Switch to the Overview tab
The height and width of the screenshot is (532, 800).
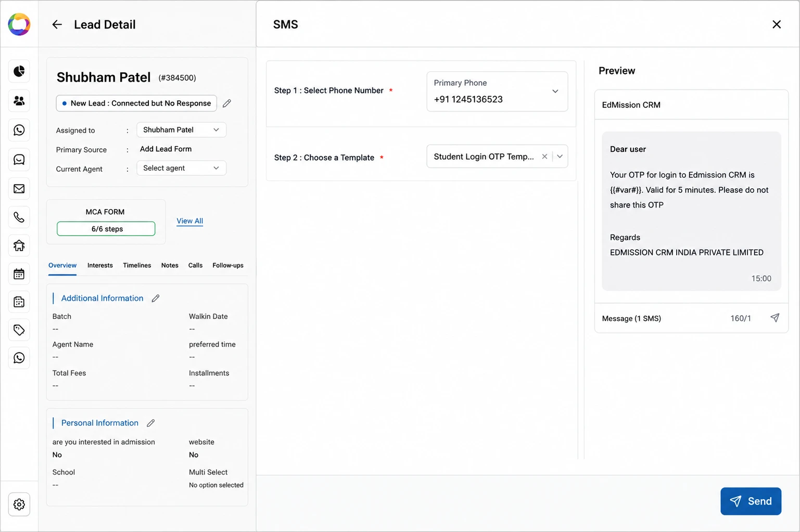(62, 265)
